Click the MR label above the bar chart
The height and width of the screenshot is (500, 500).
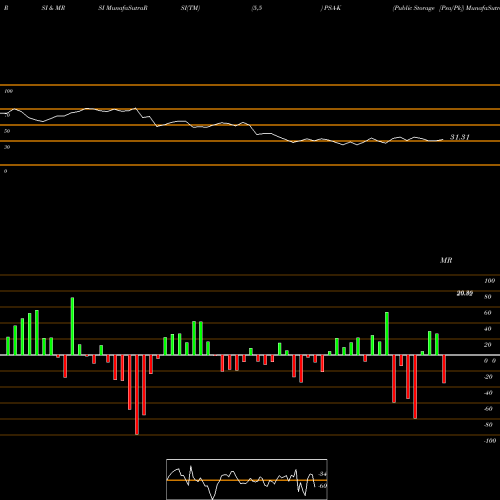point(446,260)
